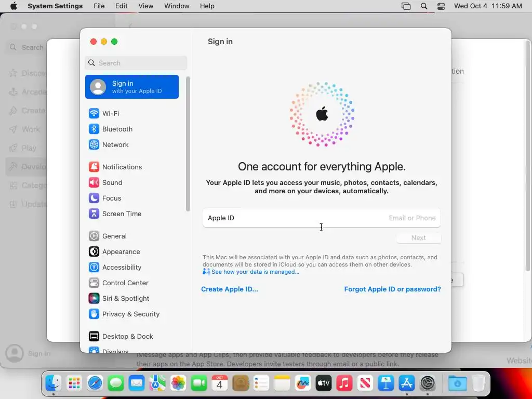
Task: Open See how your data is managed link
Action: coord(255,272)
